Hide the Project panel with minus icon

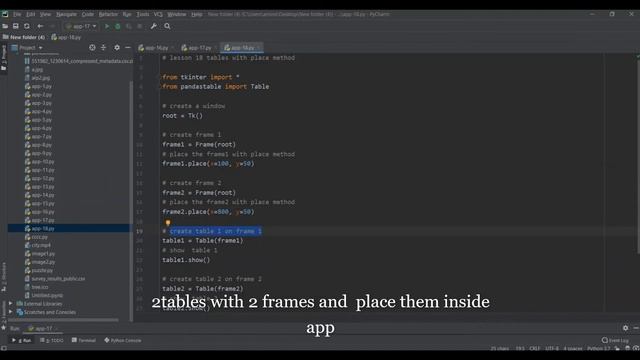(x=128, y=48)
